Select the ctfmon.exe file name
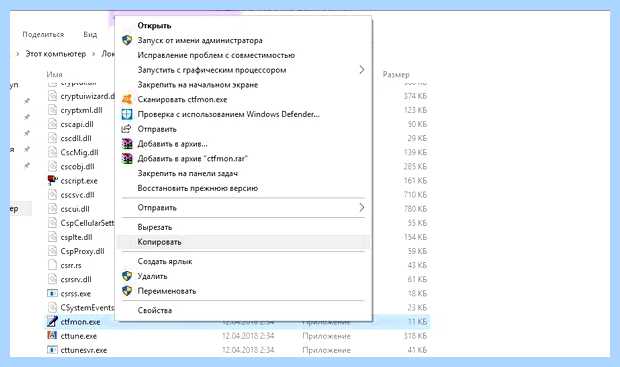Screen dimensions: 620x367 (80, 322)
